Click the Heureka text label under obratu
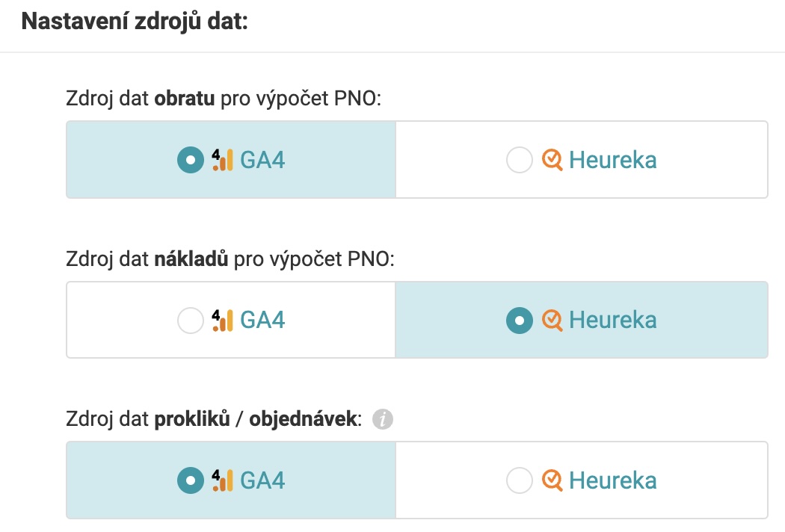 click(x=613, y=160)
